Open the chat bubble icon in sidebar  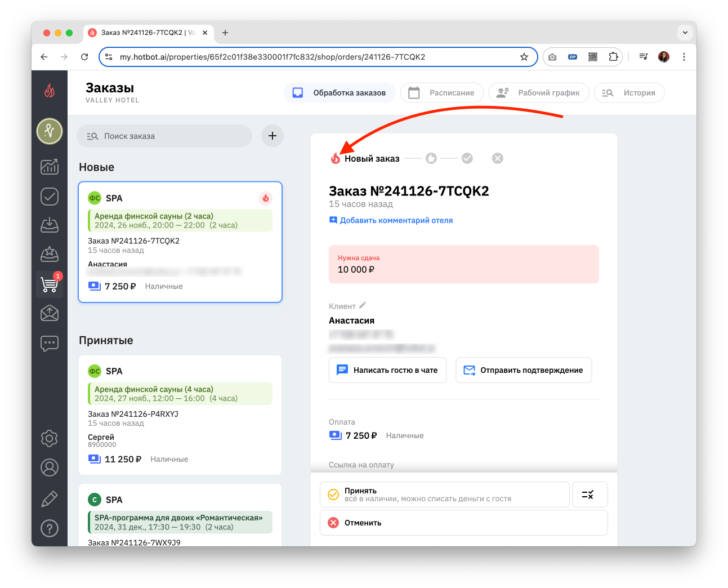point(50,343)
